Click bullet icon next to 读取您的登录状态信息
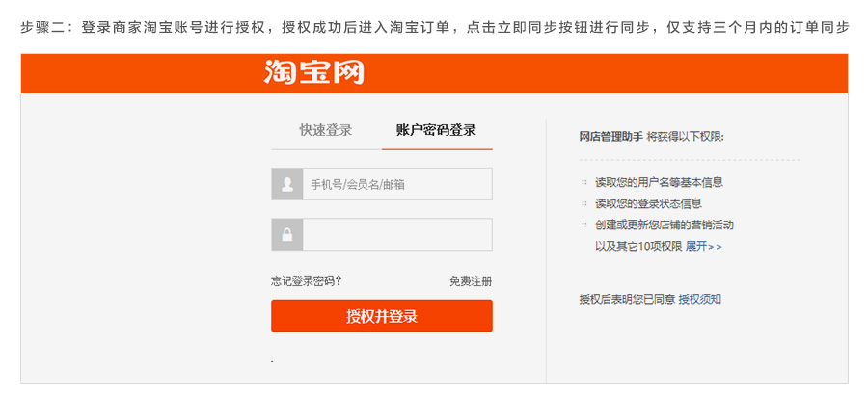Viewport: 868px width, 398px height. click(583, 203)
